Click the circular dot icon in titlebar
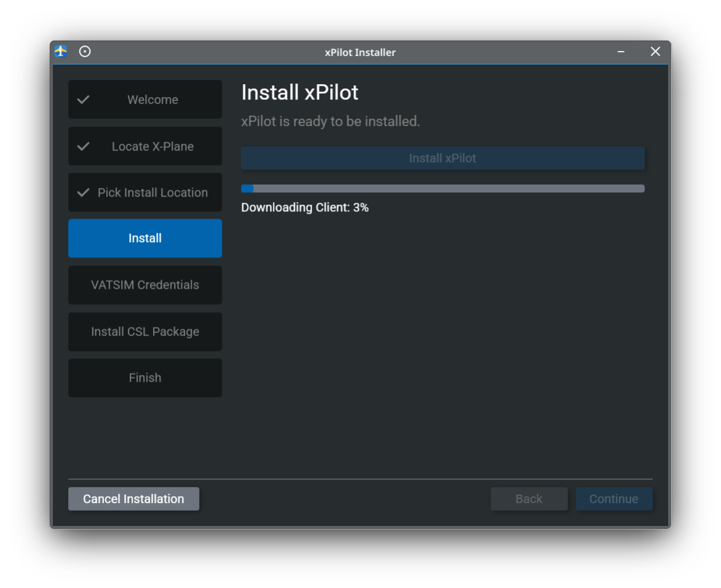This screenshot has width=721, height=588. (x=85, y=52)
